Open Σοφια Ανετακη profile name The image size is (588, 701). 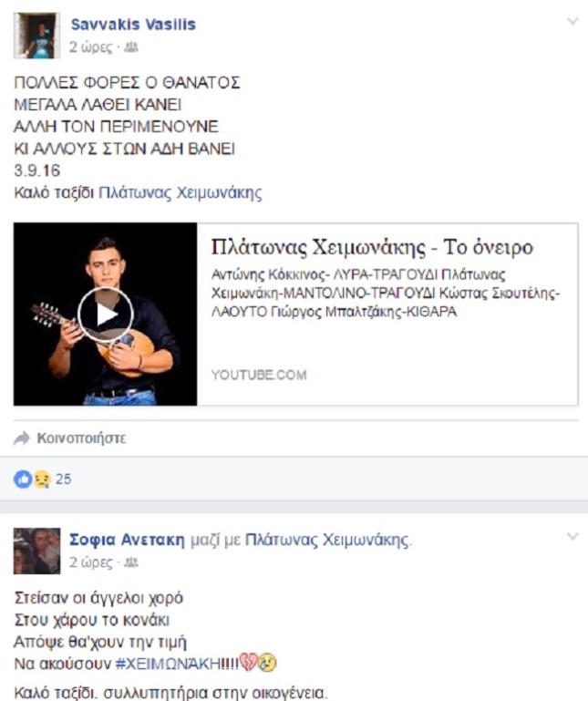[x=127, y=540]
